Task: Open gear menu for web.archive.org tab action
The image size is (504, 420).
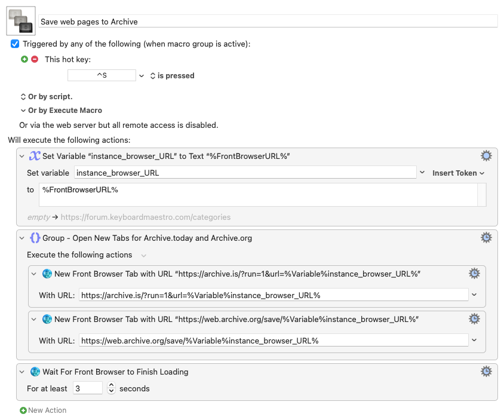Action: (474, 319)
